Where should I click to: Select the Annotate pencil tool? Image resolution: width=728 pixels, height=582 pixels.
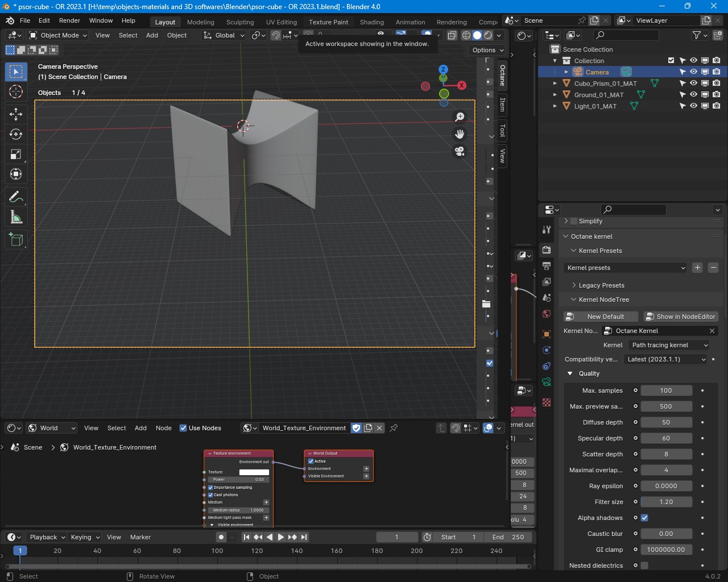[x=16, y=197]
